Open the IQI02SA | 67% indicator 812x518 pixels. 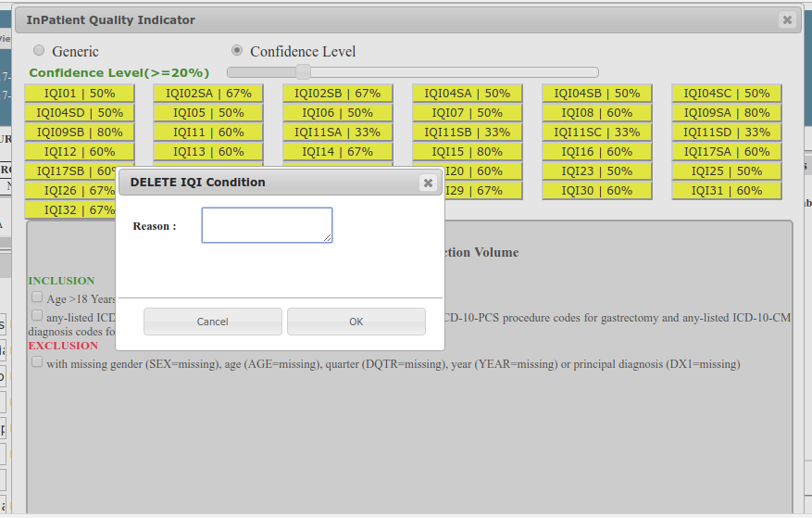(208, 94)
